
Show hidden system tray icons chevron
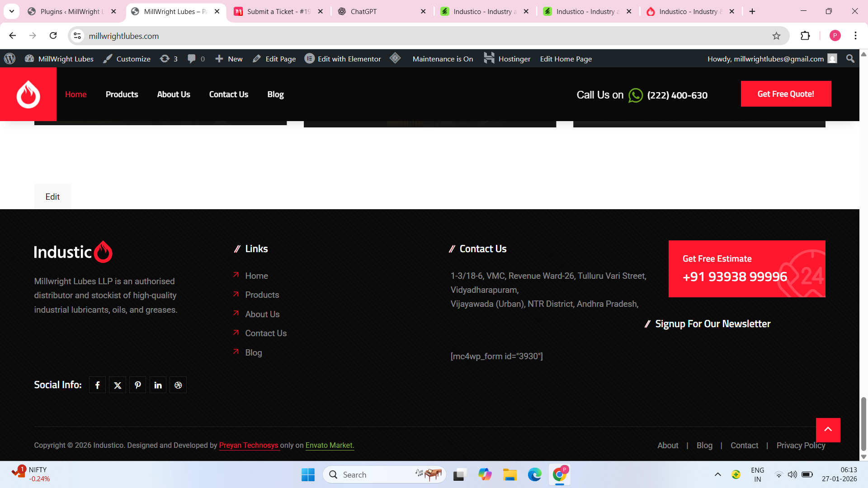(x=717, y=474)
